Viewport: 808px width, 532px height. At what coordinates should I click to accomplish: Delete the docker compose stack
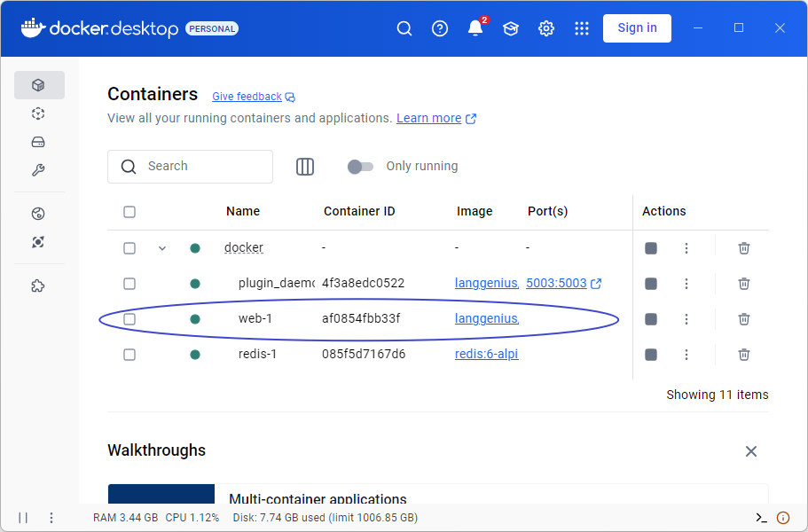(743, 248)
